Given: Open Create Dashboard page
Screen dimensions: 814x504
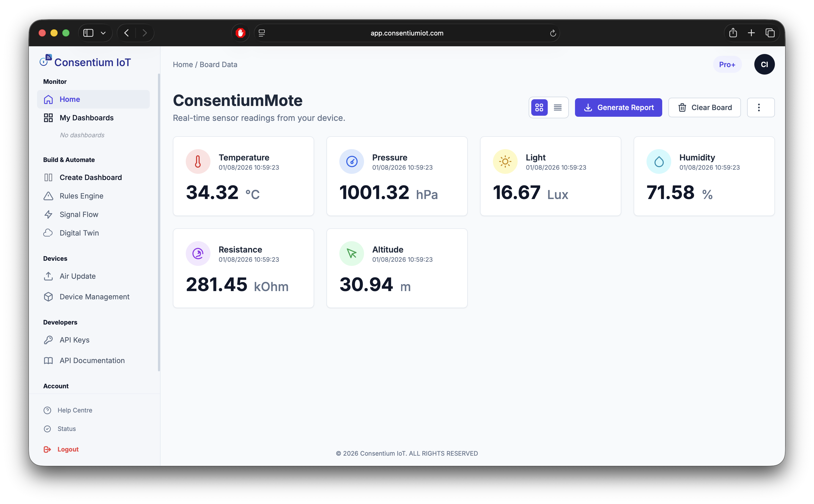Looking at the screenshot, I should pyautogui.click(x=93, y=177).
